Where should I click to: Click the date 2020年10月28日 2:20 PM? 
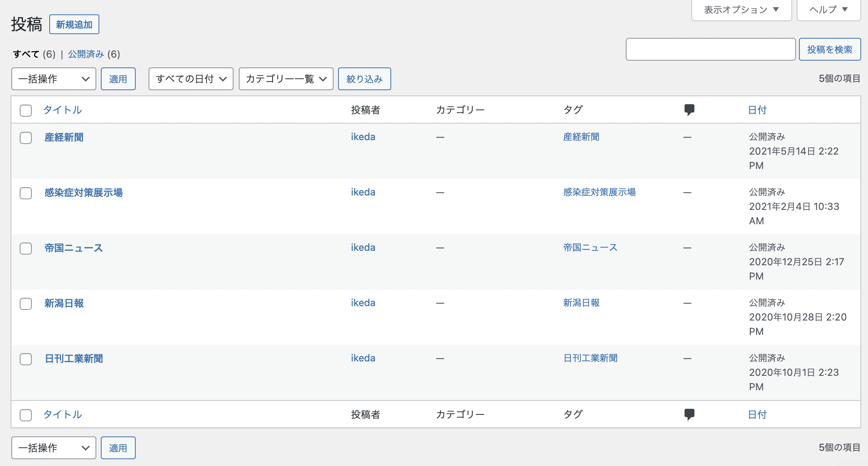tap(798, 324)
